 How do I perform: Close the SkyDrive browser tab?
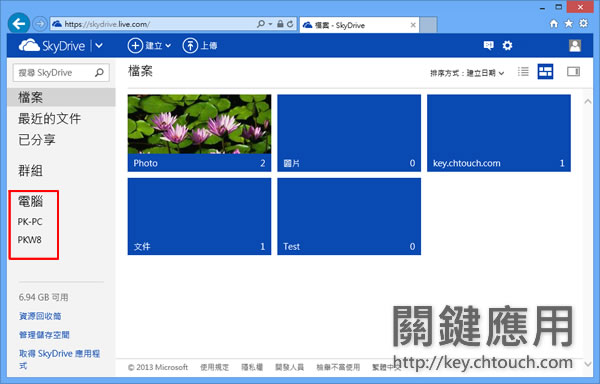click(413, 25)
